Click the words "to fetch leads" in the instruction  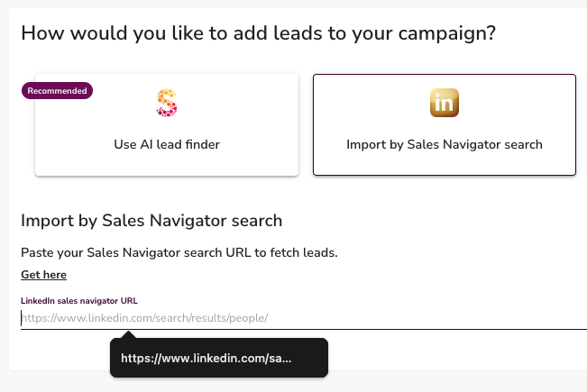pyautogui.click(x=298, y=252)
